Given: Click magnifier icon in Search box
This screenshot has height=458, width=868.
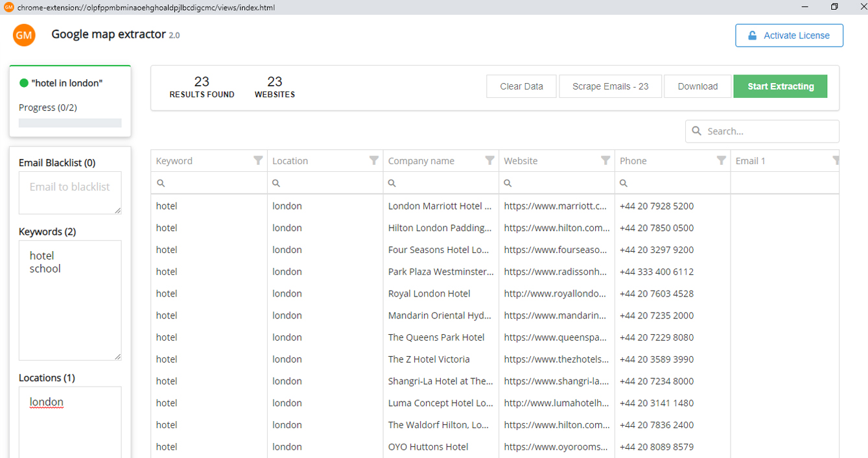Looking at the screenshot, I should coord(697,131).
